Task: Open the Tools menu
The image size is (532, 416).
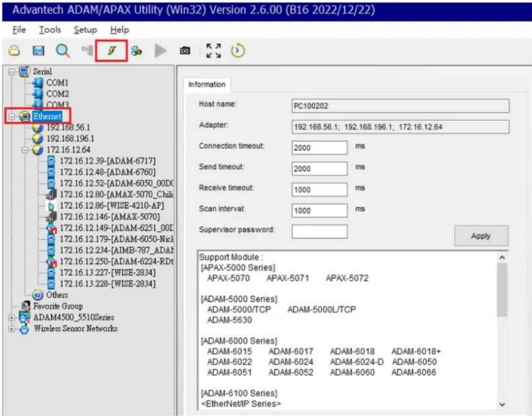Action: point(50,30)
